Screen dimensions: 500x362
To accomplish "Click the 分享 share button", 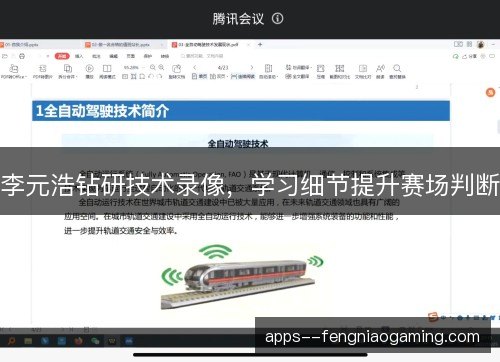I will [470, 56].
